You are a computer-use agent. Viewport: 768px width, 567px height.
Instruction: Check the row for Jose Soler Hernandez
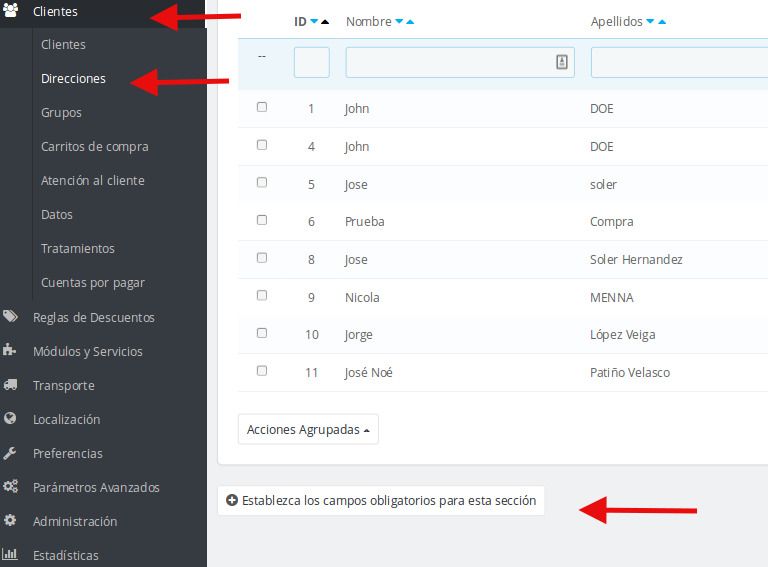(x=262, y=258)
